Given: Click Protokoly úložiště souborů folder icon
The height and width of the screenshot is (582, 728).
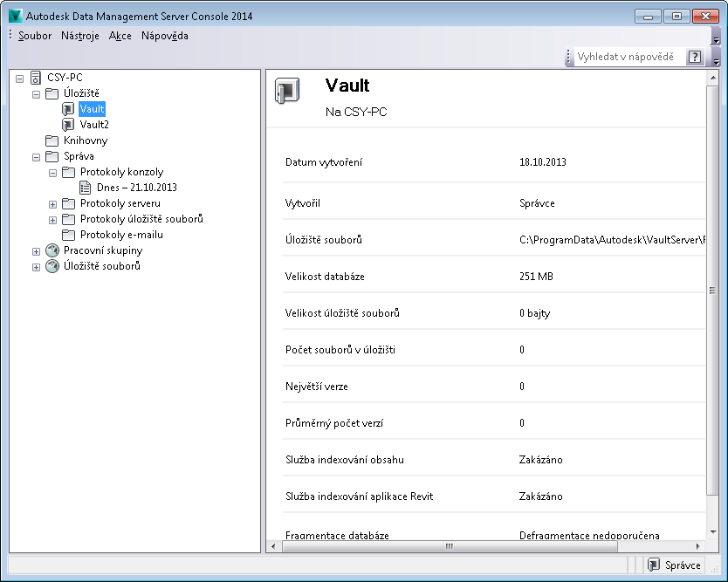Looking at the screenshot, I should click(x=69, y=219).
